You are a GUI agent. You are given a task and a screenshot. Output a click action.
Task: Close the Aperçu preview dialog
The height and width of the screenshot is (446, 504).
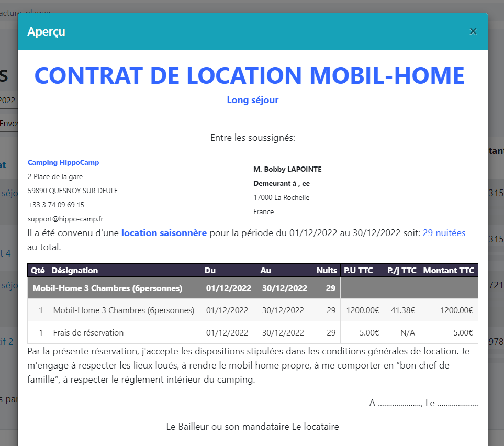[473, 31]
